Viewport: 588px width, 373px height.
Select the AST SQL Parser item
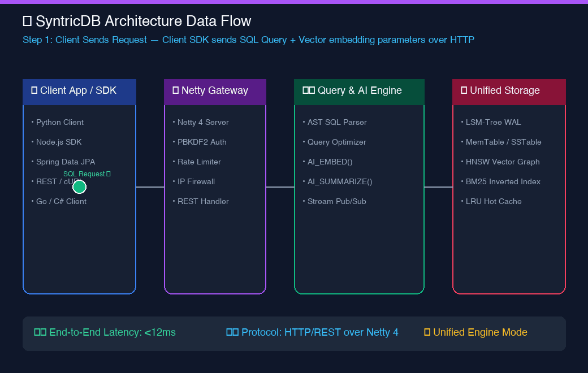click(335, 122)
